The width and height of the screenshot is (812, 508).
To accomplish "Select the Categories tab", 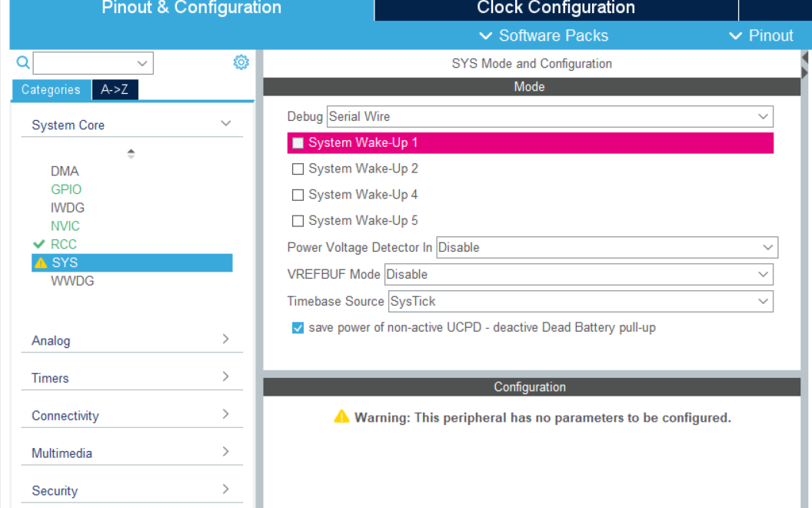I will pos(52,90).
